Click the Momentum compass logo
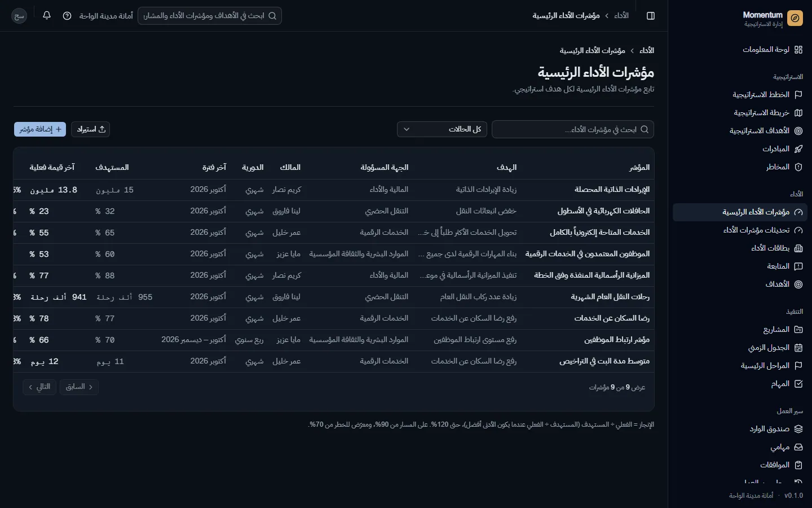Image resolution: width=812 pixels, height=508 pixels. tap(795, 18)
